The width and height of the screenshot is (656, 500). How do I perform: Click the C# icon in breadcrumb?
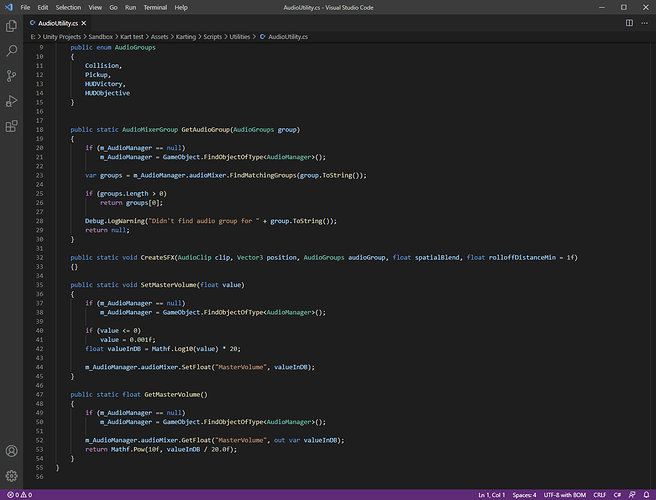click(x=262, y=37)
